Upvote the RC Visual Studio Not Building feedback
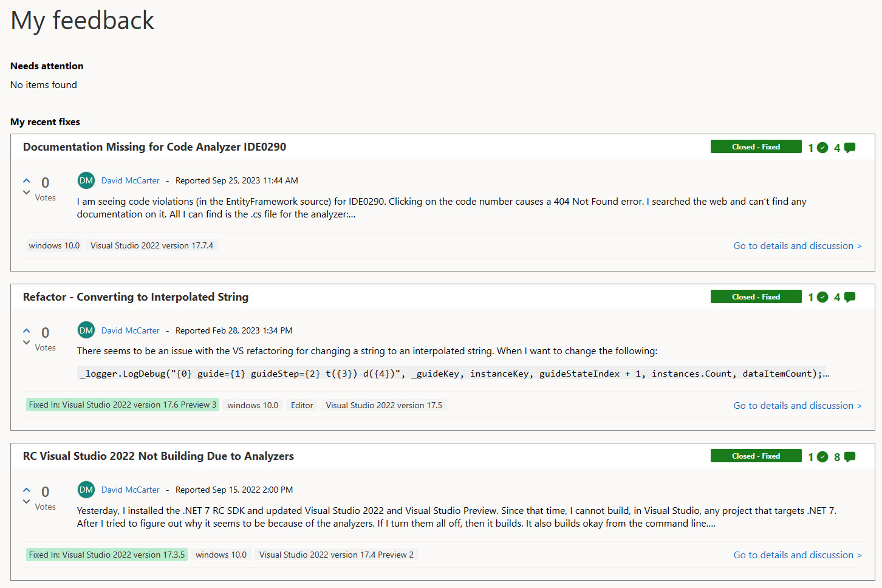This screenshot has height=588, width=882. pos(27,490)
